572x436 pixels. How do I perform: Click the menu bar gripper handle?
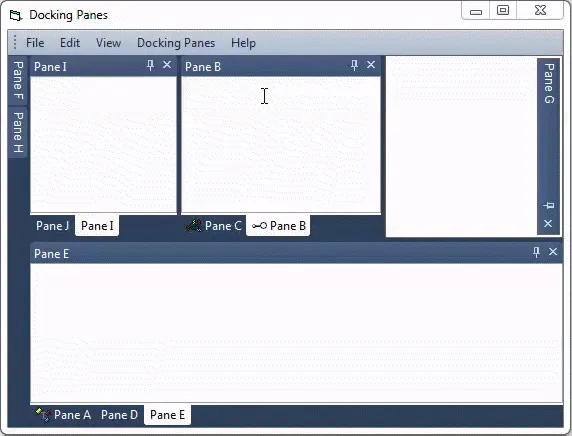click(x=15, y=42)
